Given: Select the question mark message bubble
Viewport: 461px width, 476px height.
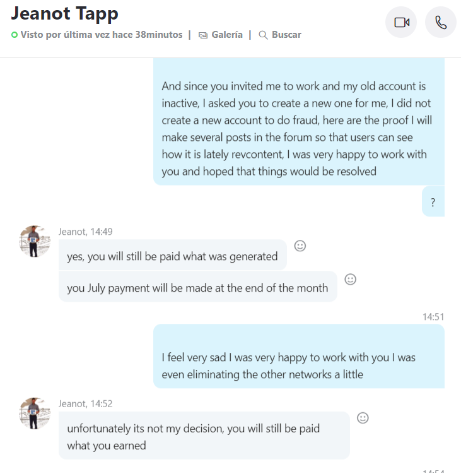Looking at the screenshot, I should pos(433,202).
